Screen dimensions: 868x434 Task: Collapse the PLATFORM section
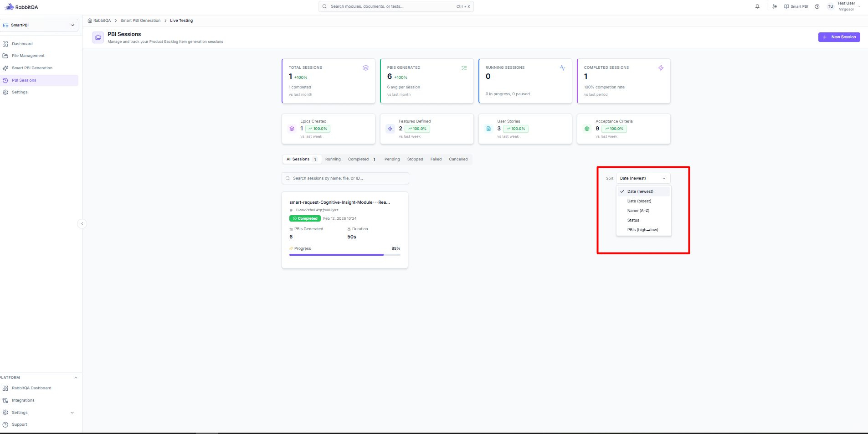point(76,377)
